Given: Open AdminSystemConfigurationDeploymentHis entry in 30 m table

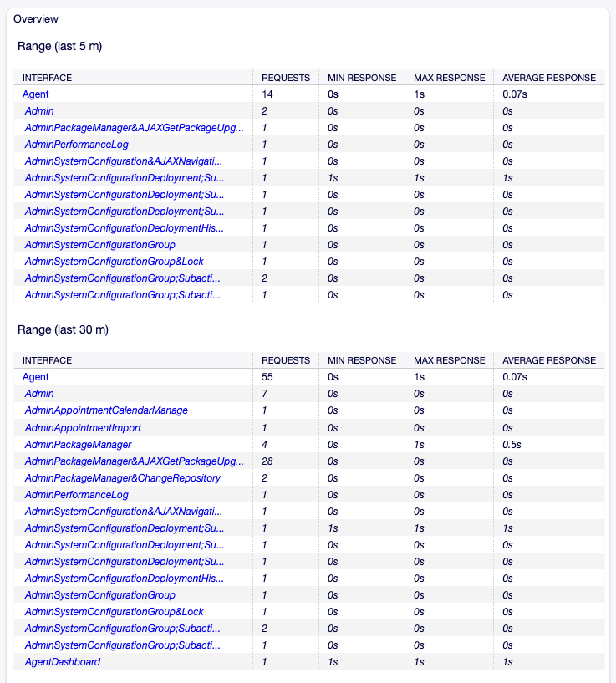Looking at the screenshot, I should click(x=123, y=578).
